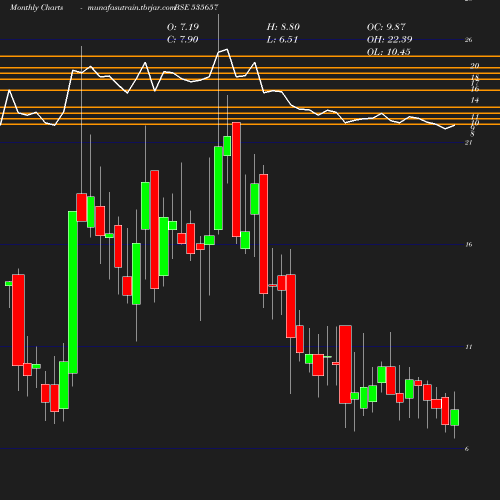Click the 'BSE 535657' symbol label
Screen dimensions: 500x500
pos(197,7)
